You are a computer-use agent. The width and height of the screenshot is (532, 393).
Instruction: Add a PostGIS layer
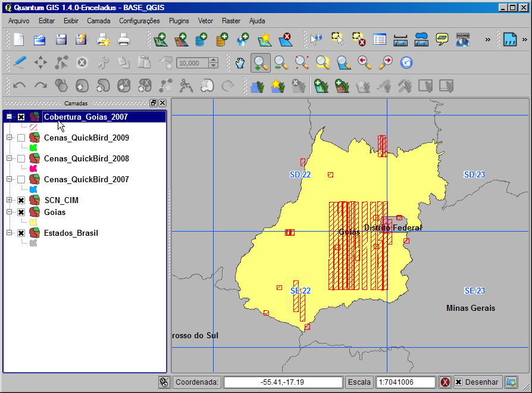tap(202, 39)
